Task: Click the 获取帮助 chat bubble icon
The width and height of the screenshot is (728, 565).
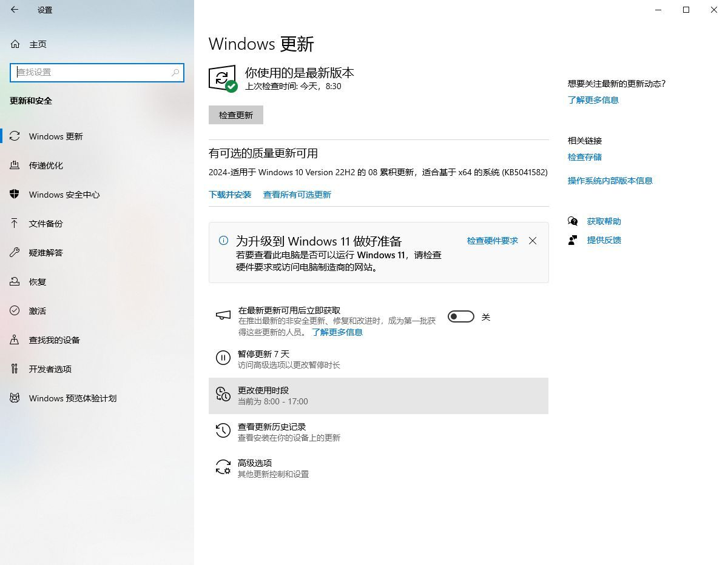Action: click(x=573, y=221)
